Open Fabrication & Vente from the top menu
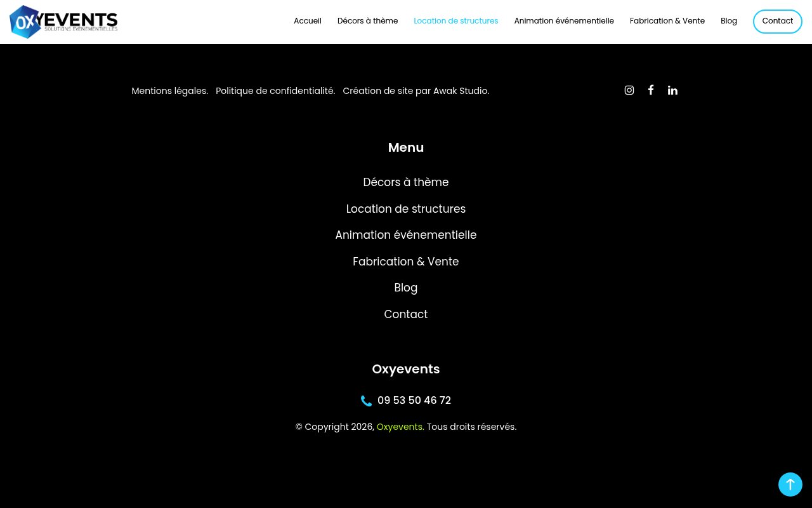 667,21
